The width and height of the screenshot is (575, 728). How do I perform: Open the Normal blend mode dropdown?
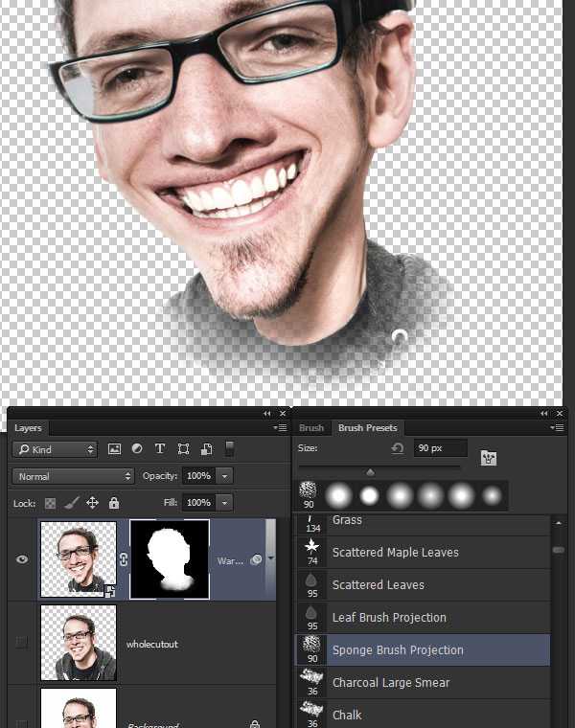(x=74, y=476)
